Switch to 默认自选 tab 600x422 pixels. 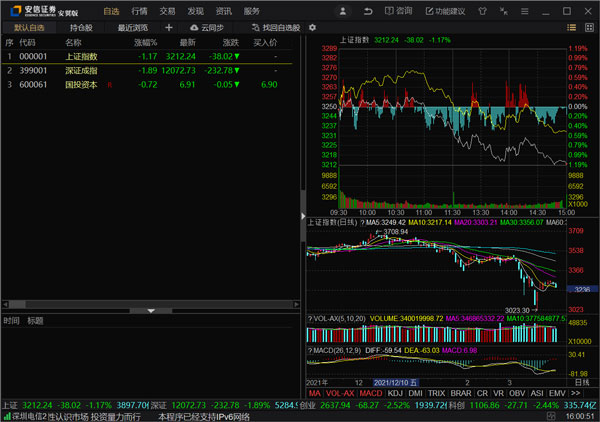click(29, 28)
